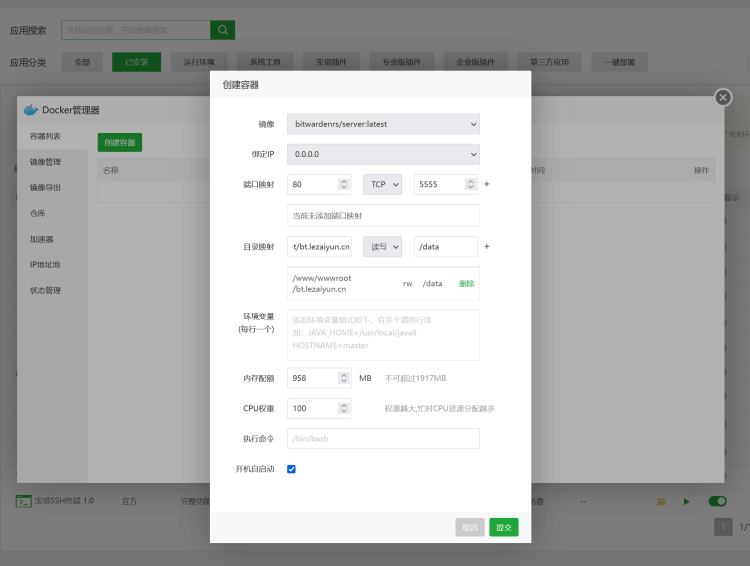
Task: Click the green search magnifier icon
Action: coord(222,30)
